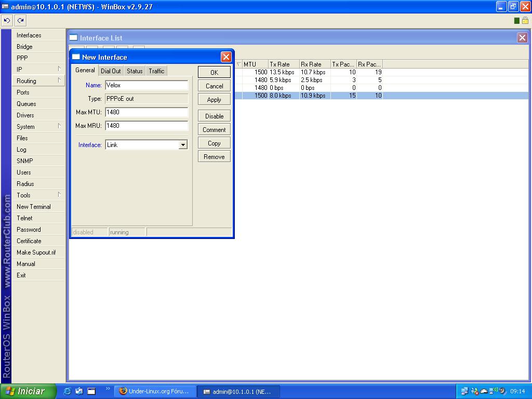Click the Tx Pac... column header
Image resolution: width=532 pixels, height=399 pixels.
point(343,64)
